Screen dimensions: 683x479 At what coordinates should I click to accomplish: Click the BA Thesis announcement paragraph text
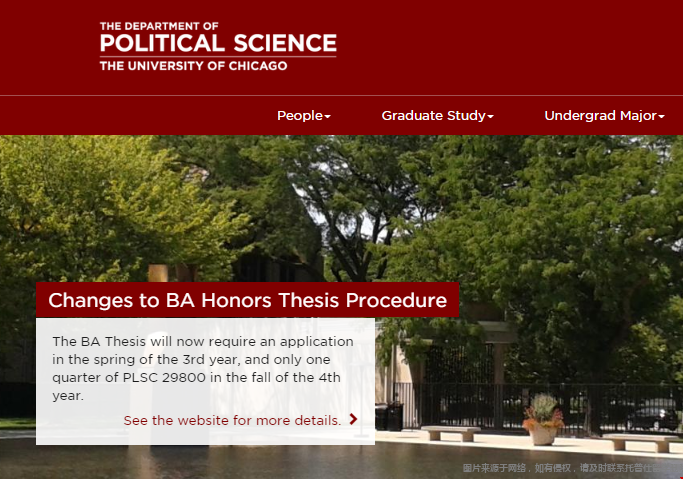(203, 368)
